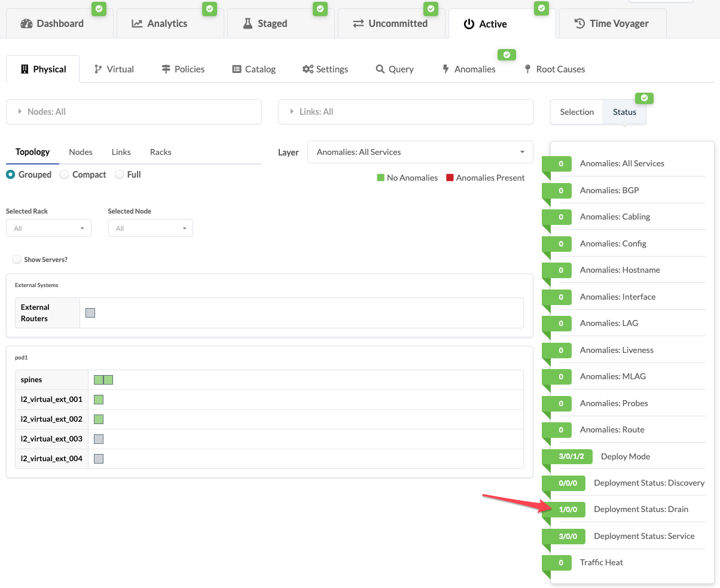Switch to the Racks view tab
The height and width of the screenshot is (588, 720).
coord(161,152)
